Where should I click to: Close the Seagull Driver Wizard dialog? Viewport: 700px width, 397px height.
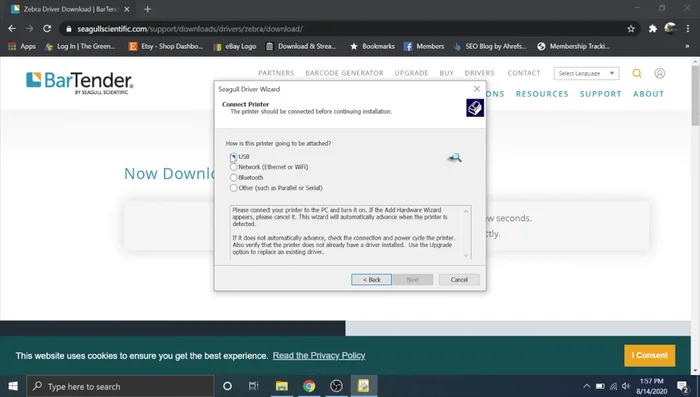pyautogui.click(x=477, y=89)
